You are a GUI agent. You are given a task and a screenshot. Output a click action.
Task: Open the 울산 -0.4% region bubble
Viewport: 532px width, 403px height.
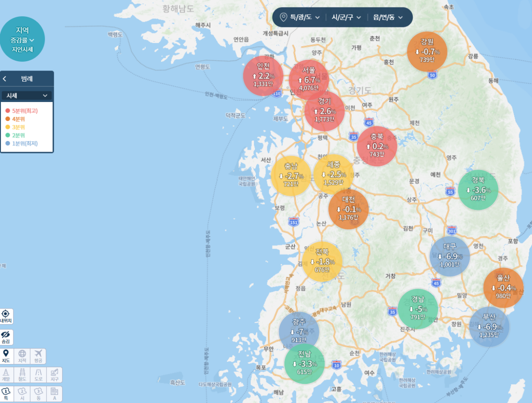(503, 288)
